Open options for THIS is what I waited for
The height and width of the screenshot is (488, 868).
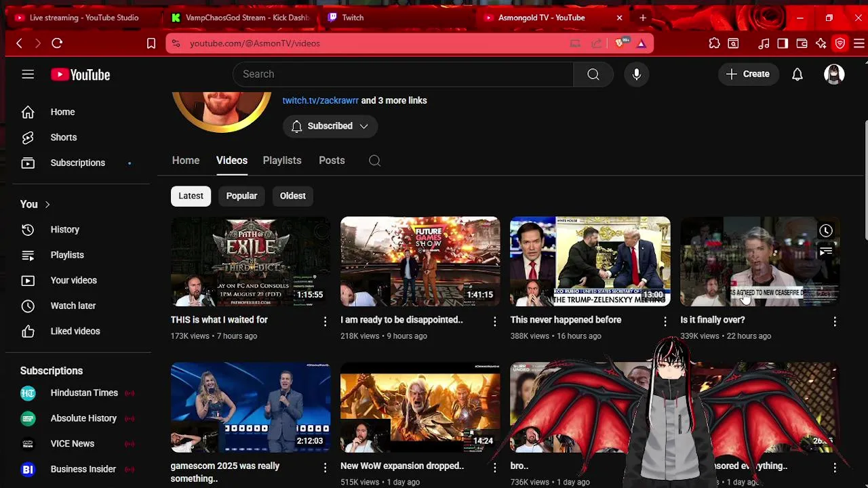pyautogui.click(x=325, y=321)
